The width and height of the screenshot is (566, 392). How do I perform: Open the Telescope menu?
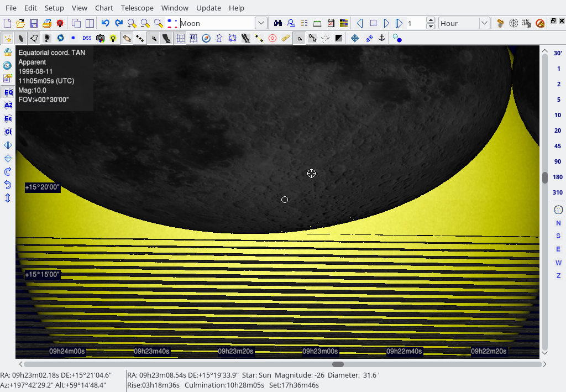137,8
